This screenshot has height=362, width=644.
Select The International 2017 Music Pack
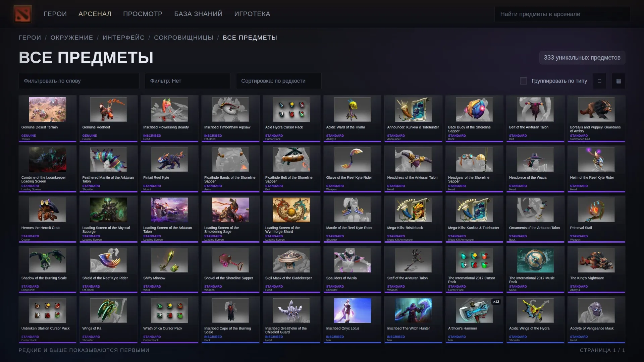pyautogui.click(x=535, y=269)
